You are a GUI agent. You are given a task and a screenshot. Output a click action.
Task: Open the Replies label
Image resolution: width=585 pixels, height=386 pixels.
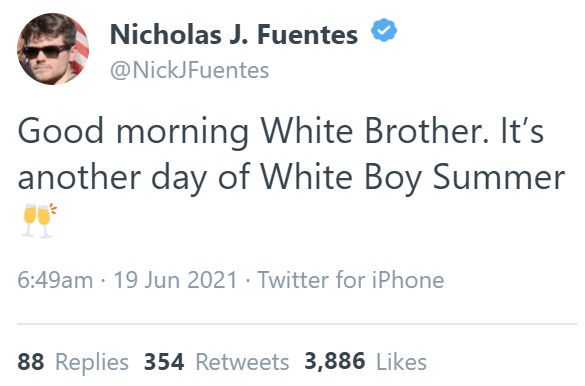coord(92,362)
